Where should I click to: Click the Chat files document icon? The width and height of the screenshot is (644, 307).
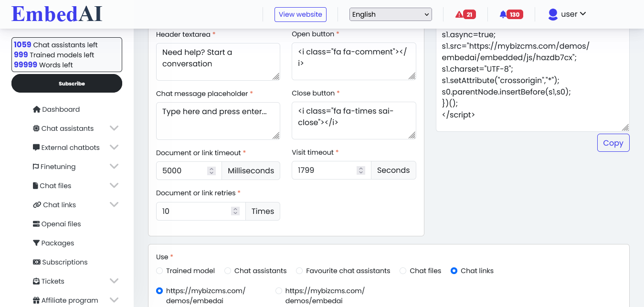[35, 186]
